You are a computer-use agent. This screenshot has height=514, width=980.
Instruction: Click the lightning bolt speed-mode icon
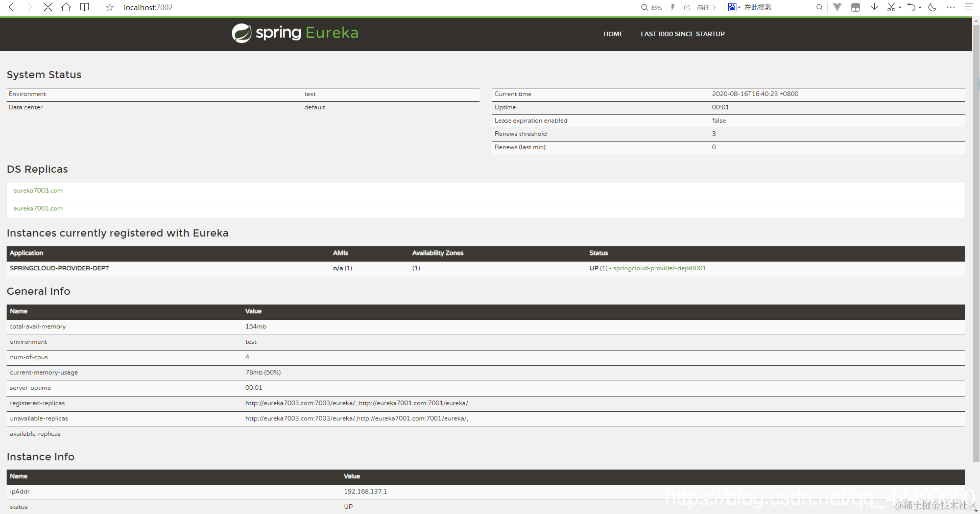click(x=673, y=7)
